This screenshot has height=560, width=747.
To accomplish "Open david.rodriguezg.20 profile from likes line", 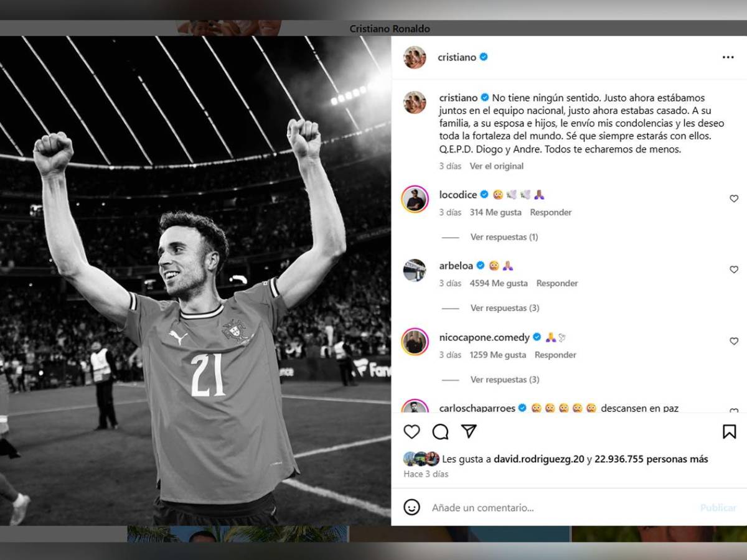I will (x=539, y=459).
